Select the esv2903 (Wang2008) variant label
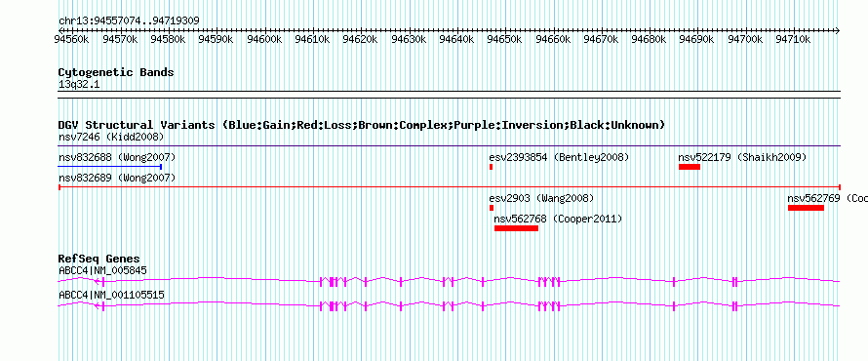 541,198
